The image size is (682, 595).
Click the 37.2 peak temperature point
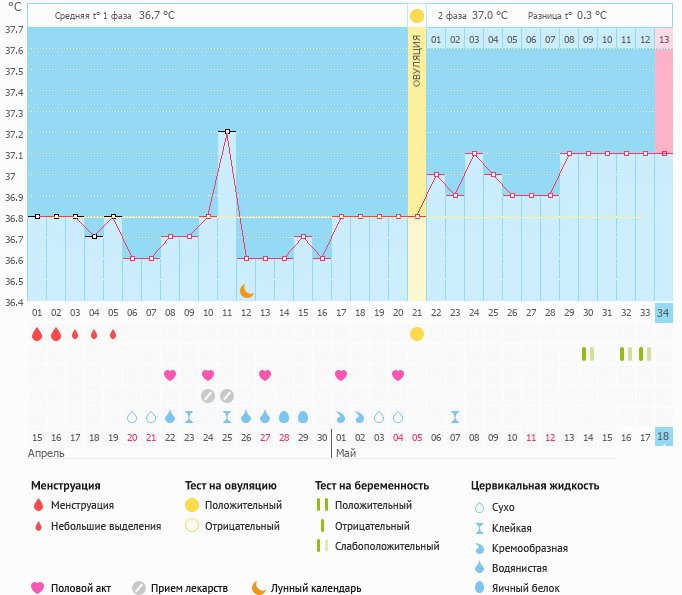[x=227, y=131]
